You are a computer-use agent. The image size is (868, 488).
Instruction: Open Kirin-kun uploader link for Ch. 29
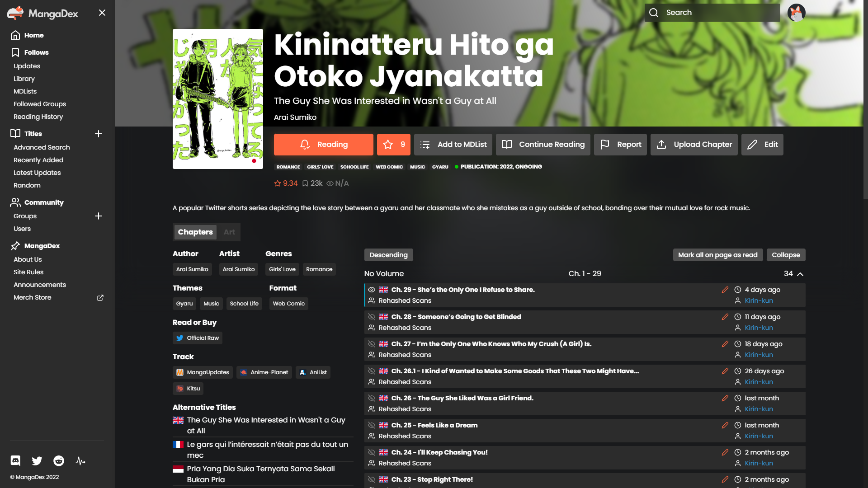click(759, 300)
